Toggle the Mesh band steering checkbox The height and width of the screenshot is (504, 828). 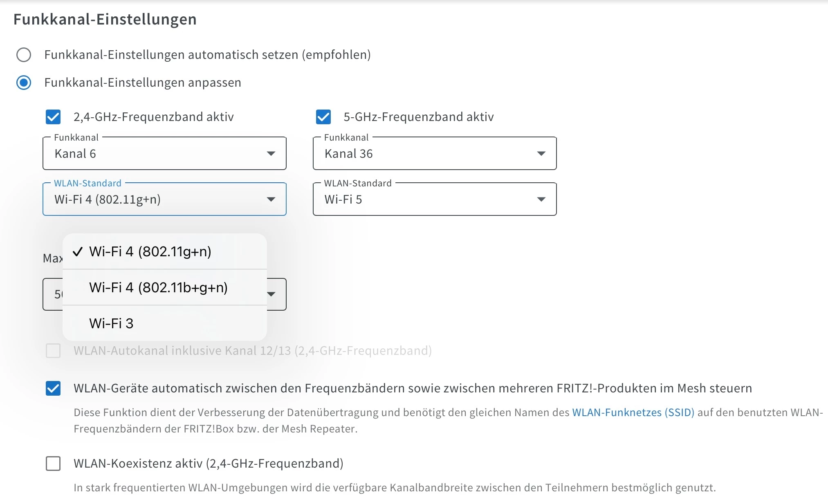pos(53,388)
